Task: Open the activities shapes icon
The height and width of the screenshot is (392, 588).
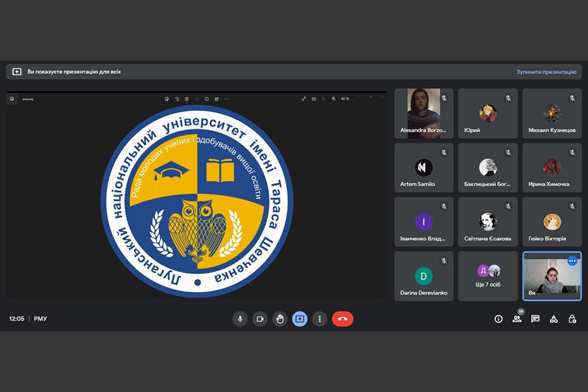Action: coord(553,319)
